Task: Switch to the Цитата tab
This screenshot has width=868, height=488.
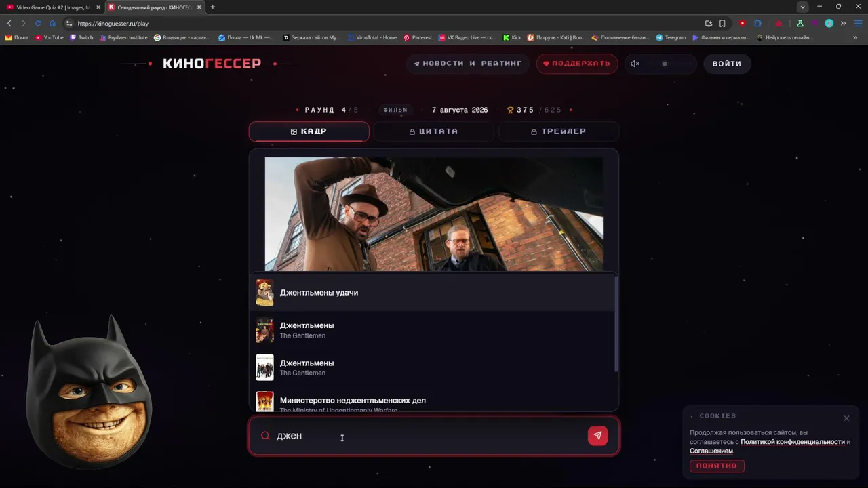Action: tap(434, 131)
